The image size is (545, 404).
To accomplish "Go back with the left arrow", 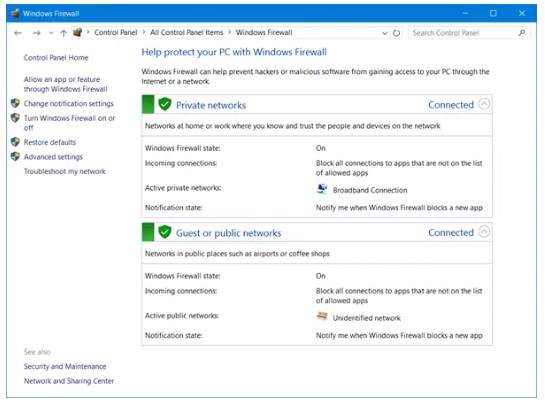I will [x=18, y=33].
